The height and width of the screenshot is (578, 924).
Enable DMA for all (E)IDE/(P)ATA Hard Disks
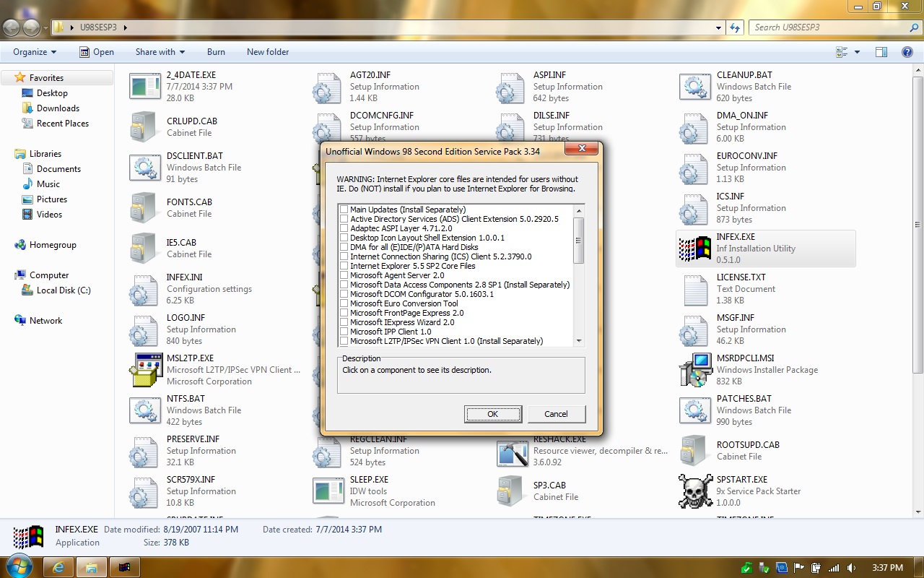344,247
